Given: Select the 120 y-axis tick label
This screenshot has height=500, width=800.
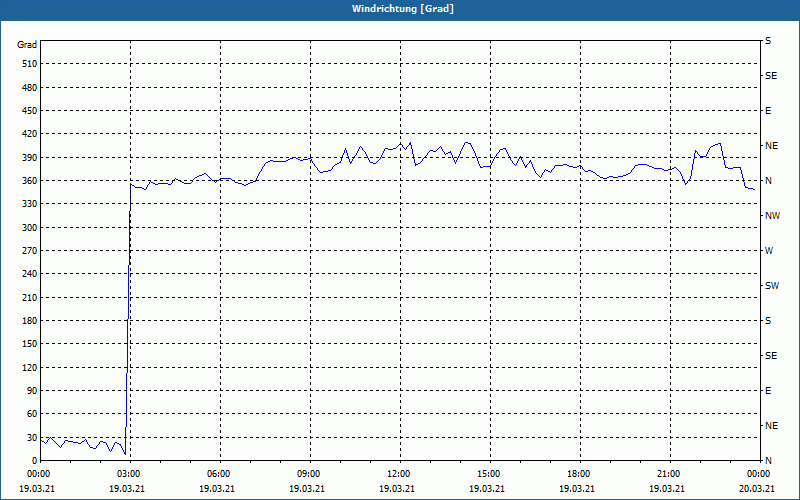Looking at the screenshot, I should click(29, 367).
